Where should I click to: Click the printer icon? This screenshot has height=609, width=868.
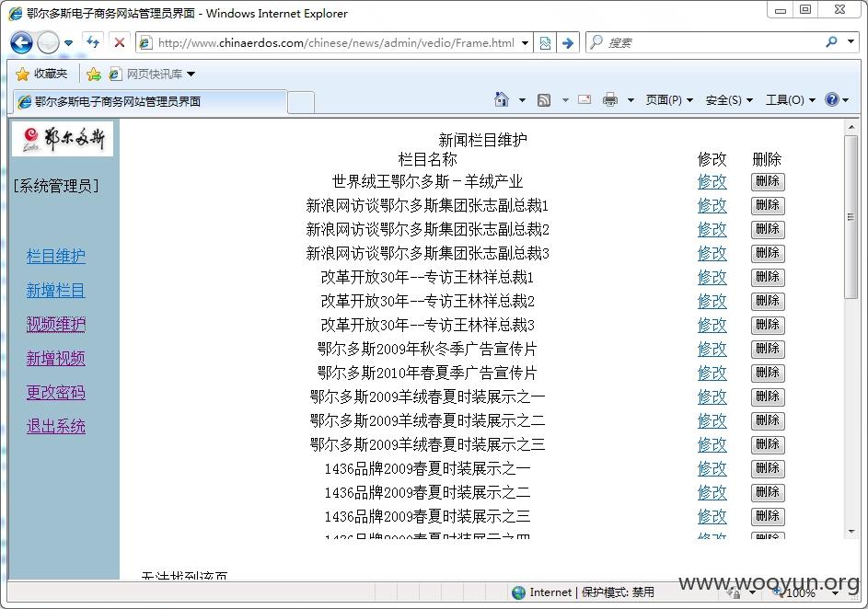pyautogui.click(x=610, y=99)
